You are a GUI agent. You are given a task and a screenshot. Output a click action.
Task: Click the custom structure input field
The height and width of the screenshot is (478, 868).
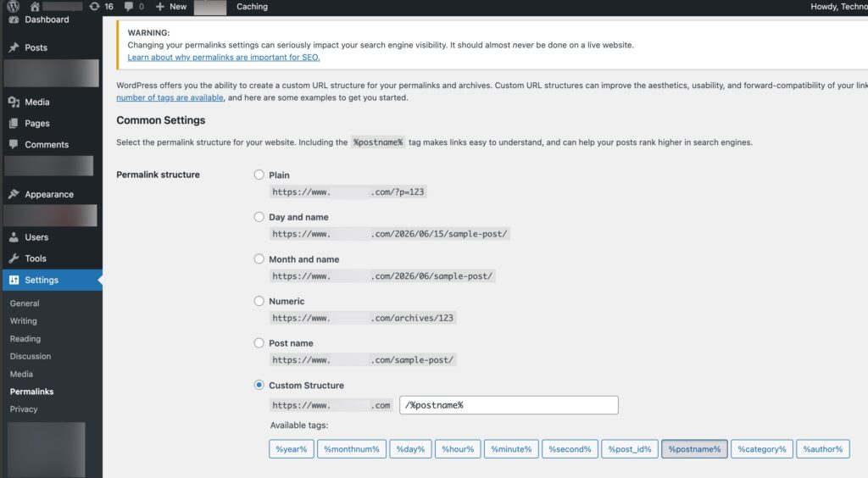509,405
